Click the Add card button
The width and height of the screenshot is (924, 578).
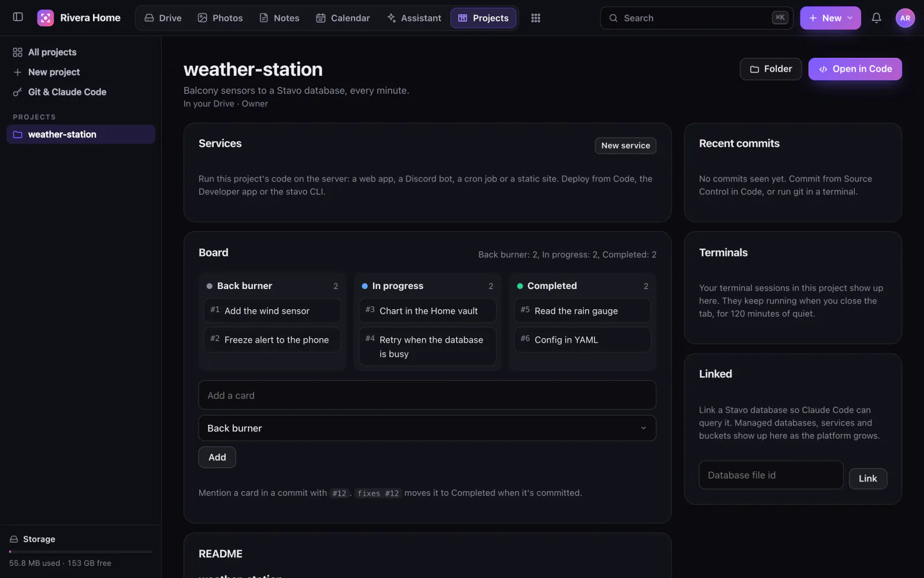point(217,457)
